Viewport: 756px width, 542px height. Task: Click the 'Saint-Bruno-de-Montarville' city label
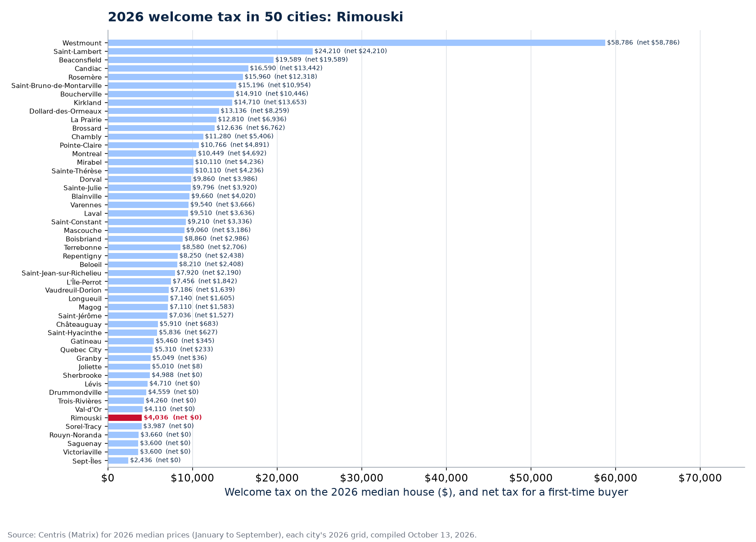pos(57,86)
